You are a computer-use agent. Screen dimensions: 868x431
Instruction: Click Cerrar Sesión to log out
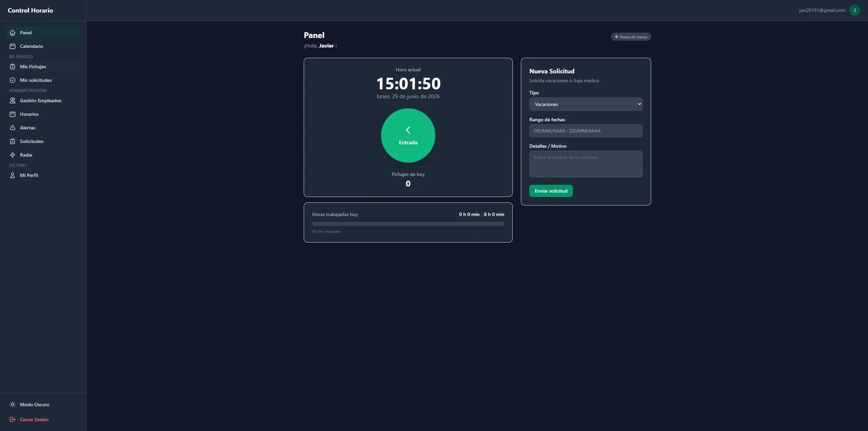tap(43, 419)
